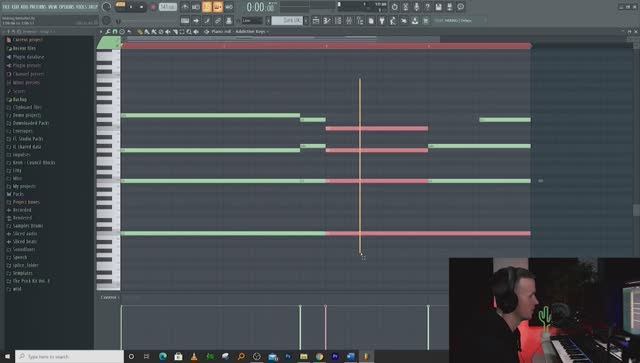Click the taskbar search box
Screen dimensions: 640x363
point(69,356)
